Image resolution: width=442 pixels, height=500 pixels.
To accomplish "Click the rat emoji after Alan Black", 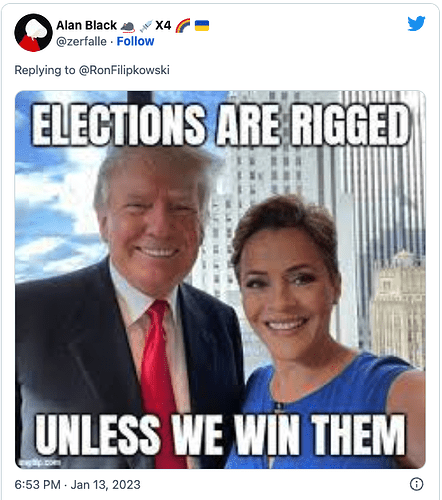I will pyautogui.click(x=128, y=26).
